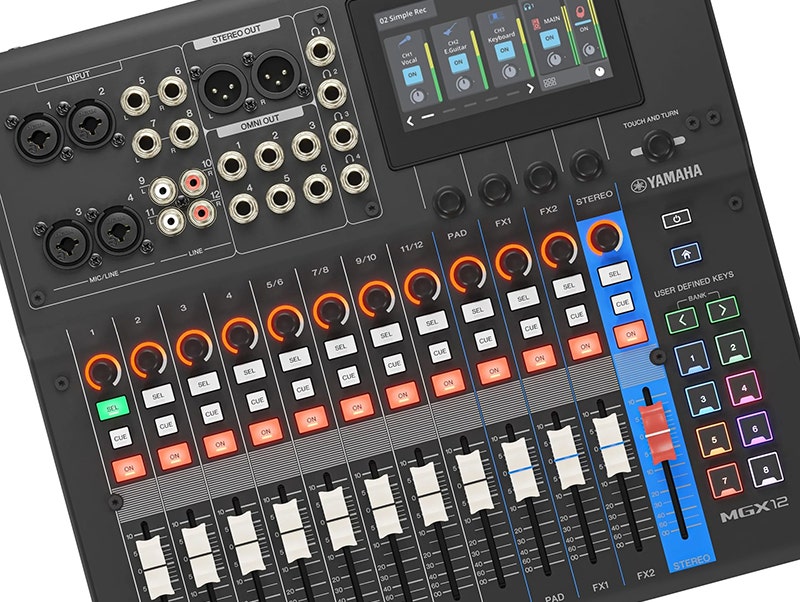Select the CUE button on STEREO strip
Image resolution: width=800 pixels, height=602 pixels.
tap(622, 304)
